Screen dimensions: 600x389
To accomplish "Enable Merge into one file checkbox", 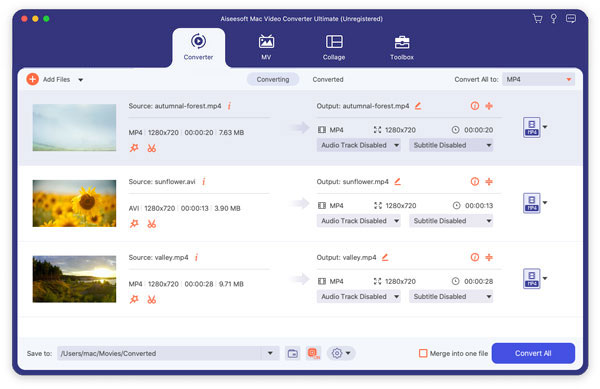I will 423,353.
